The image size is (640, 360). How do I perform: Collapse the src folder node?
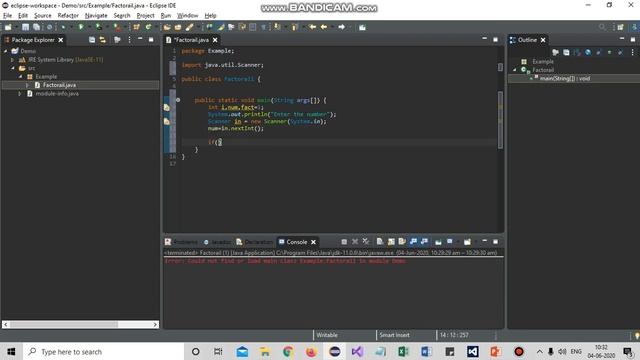pos(13,68)
